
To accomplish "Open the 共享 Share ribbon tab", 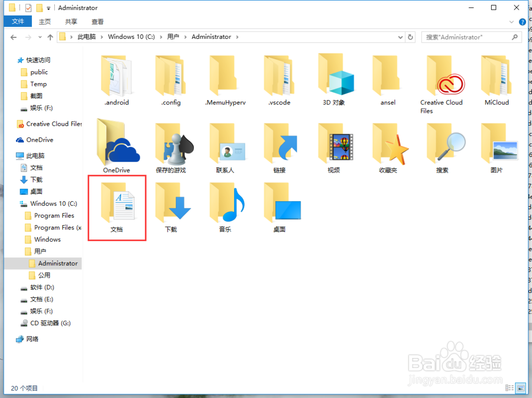I will click(x=71, y=22).
